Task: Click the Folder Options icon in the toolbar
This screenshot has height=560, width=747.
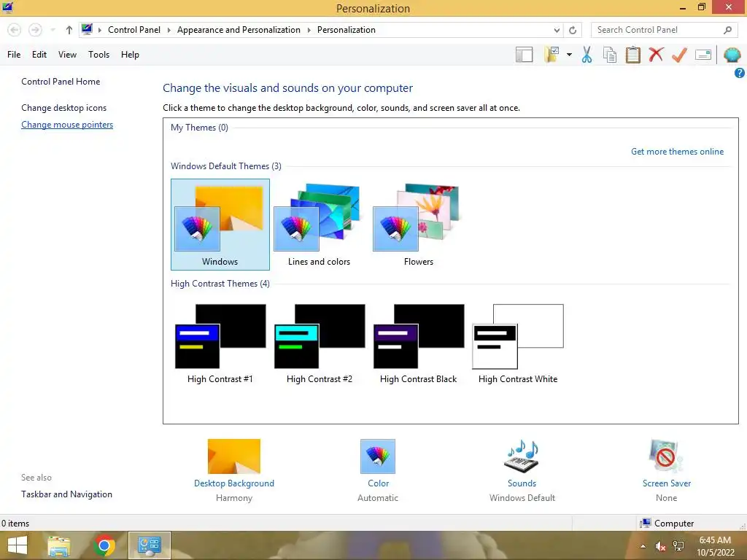Action: (551, 55)
